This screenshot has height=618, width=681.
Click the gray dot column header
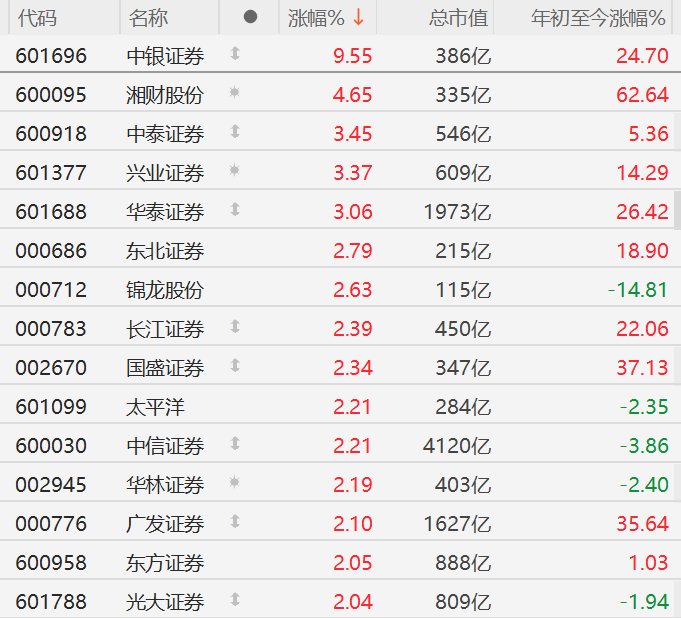tap(250, 17)
